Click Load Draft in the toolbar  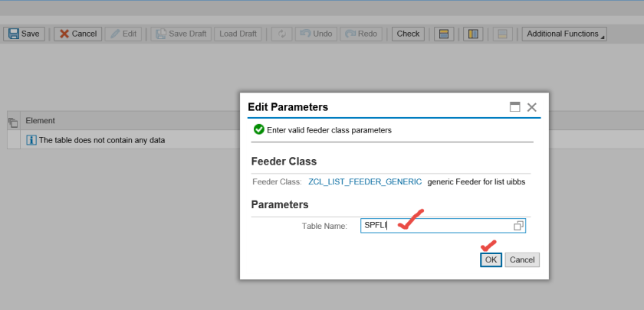pyautogui.click(x=238, y=34)
